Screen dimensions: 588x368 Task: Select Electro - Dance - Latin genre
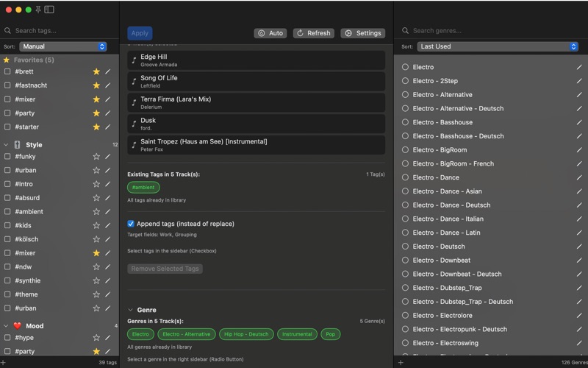click(x=405, y=233)
